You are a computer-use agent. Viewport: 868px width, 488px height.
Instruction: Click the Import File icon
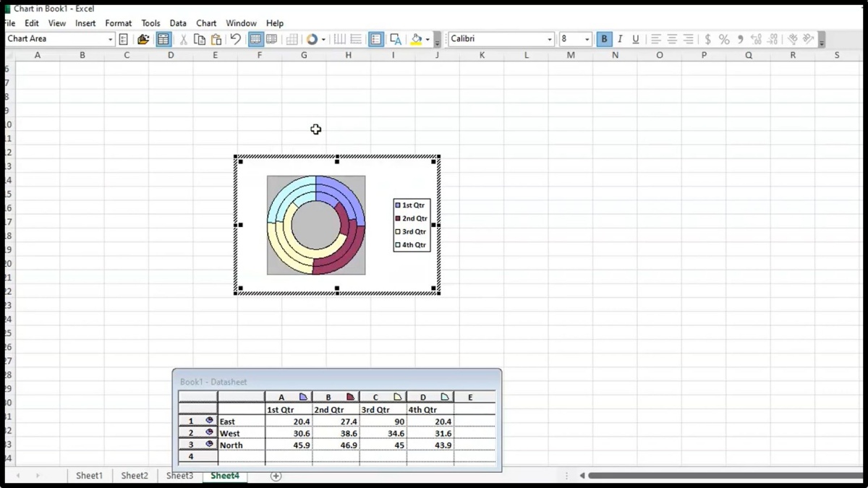tap(143, 39)
